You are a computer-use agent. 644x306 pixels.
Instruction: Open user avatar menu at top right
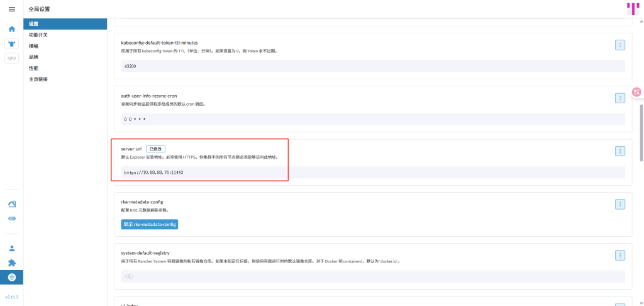click(632, 9)
